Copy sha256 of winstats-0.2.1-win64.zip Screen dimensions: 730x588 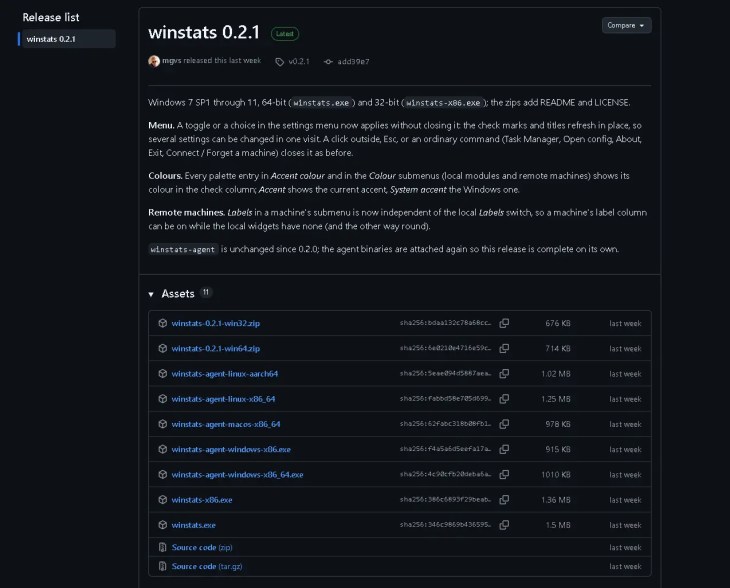coord(504,348)
